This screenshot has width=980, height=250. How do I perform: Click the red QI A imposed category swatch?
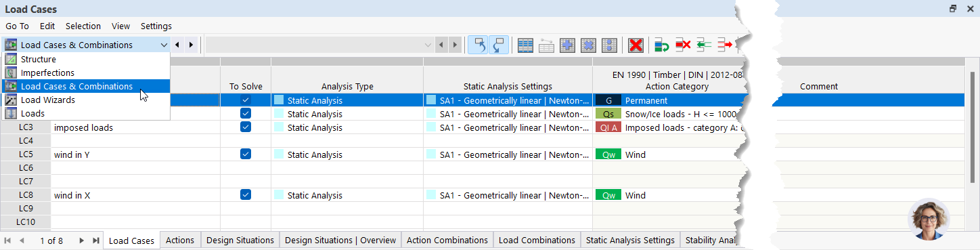[x=608, y=127]
